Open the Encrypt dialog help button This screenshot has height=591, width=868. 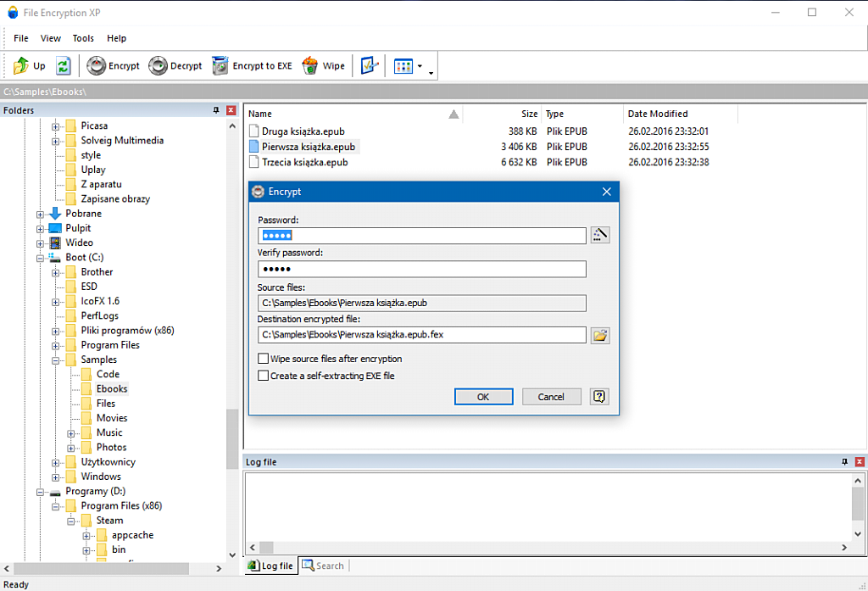click(599, 397)
